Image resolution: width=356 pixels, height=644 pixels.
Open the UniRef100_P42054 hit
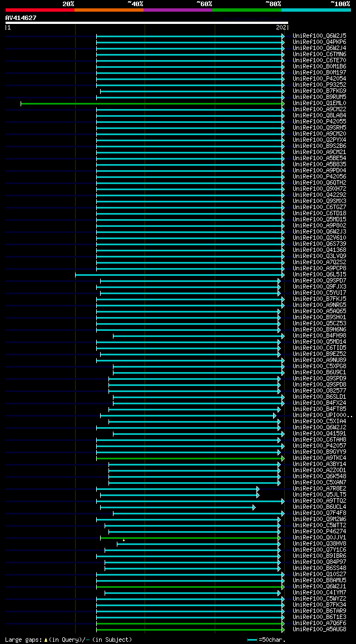click(319, 79)
